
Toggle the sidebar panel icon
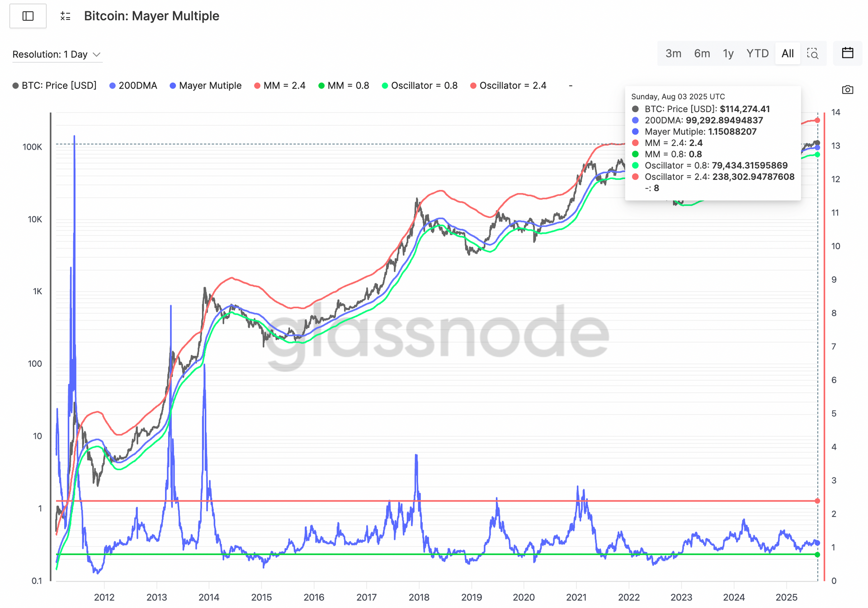pyautogui.click(x=28, y=16)
